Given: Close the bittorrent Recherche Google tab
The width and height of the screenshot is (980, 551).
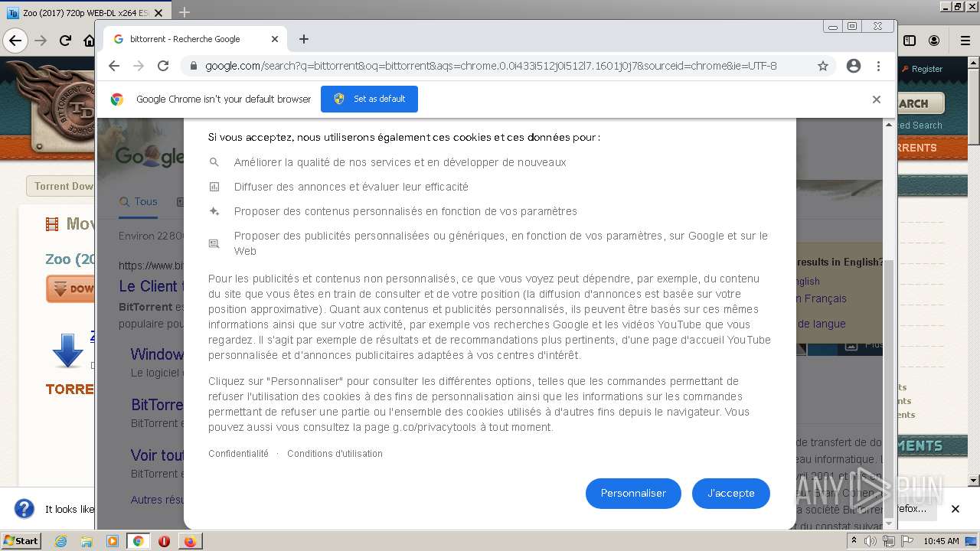Looking at the screenshot, I should (x=275, y=39).
